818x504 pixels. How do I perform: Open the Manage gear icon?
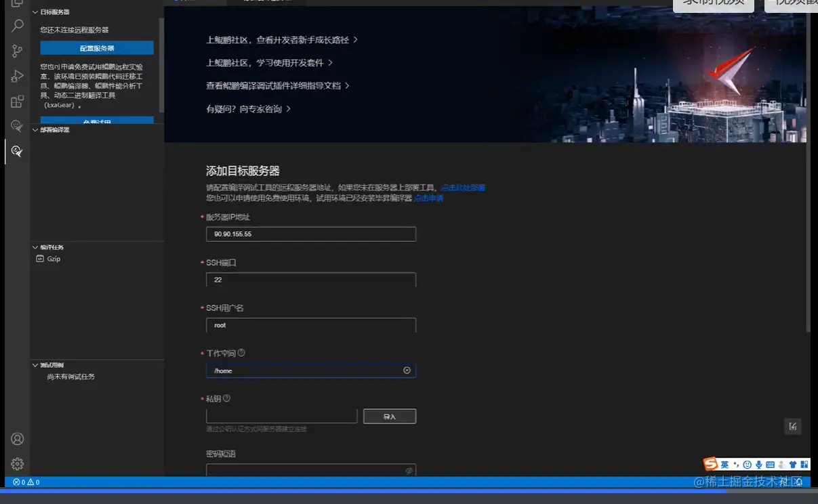[18, 464]
